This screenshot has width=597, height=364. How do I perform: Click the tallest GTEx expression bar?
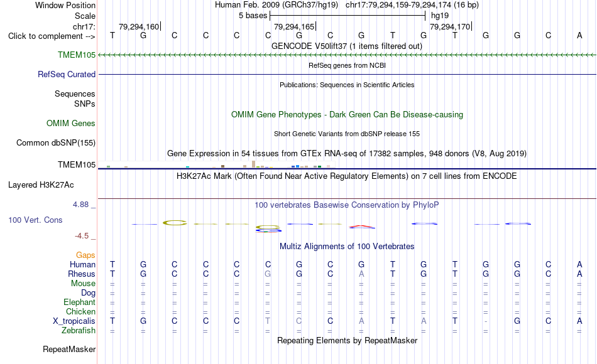pos(254,164)
